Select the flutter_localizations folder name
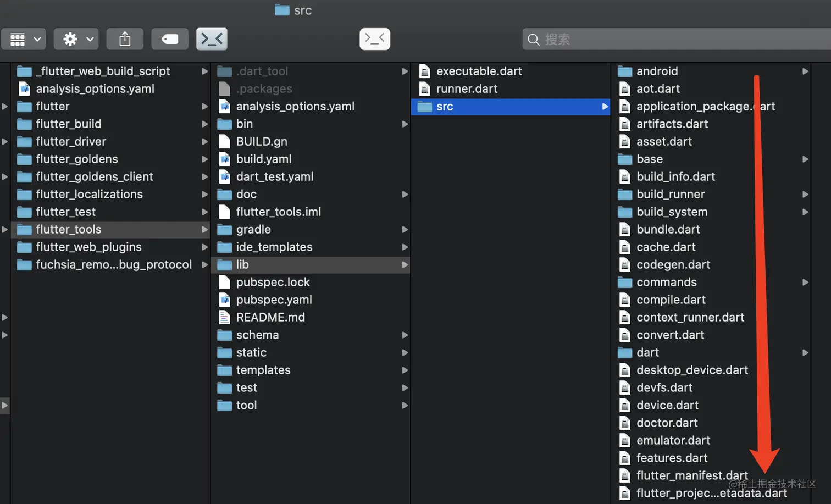 click(90, 195)
